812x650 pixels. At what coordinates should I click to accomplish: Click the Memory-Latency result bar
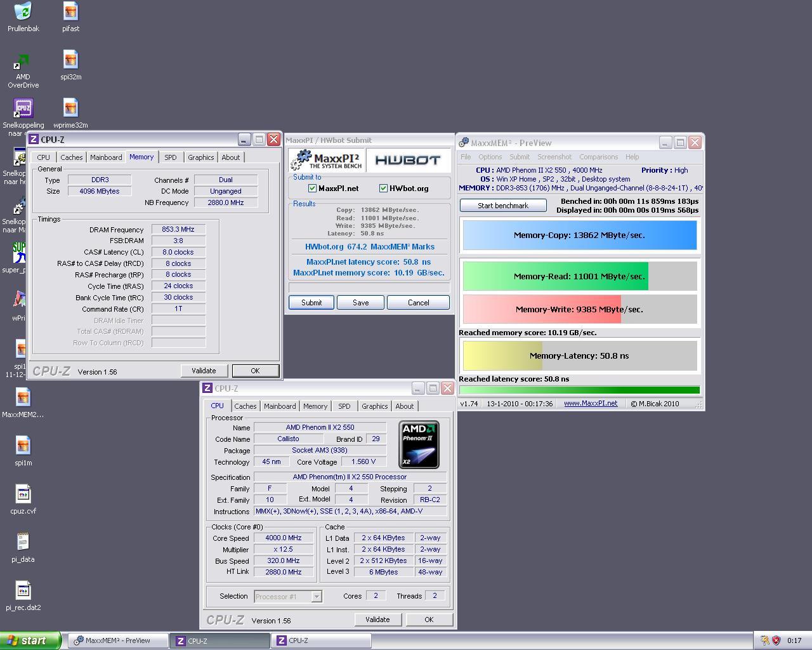580,355
